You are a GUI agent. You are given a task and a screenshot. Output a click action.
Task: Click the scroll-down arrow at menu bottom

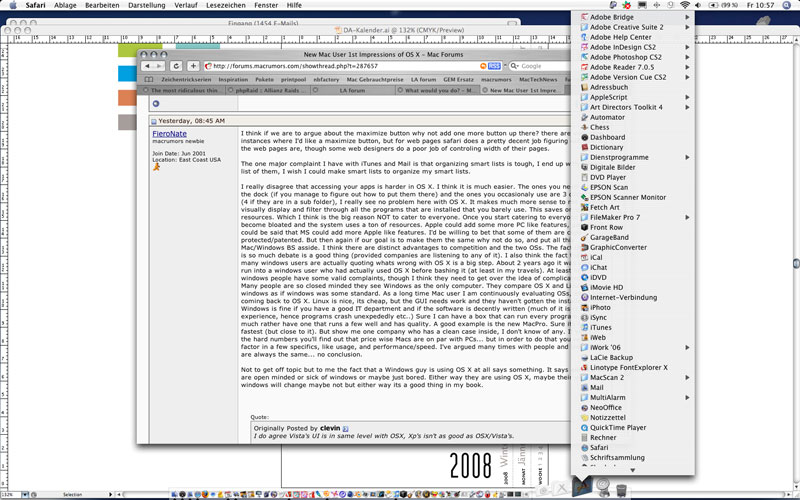[633, 470]
